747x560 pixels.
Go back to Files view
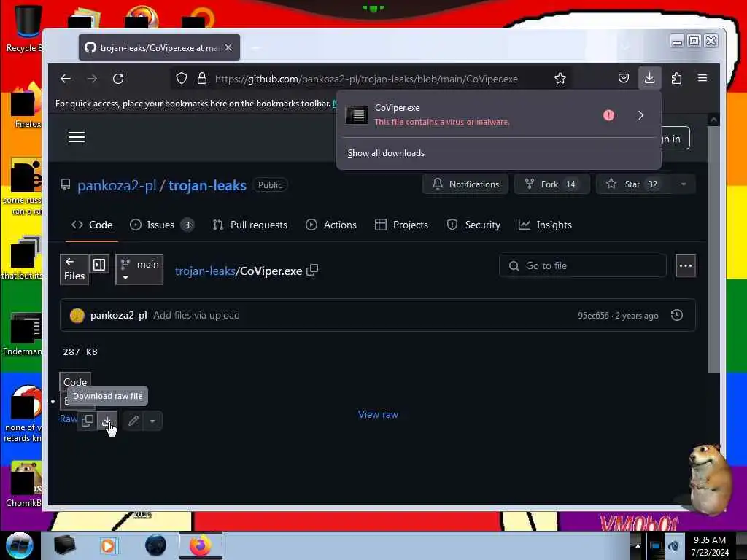[x=74, y=269]
